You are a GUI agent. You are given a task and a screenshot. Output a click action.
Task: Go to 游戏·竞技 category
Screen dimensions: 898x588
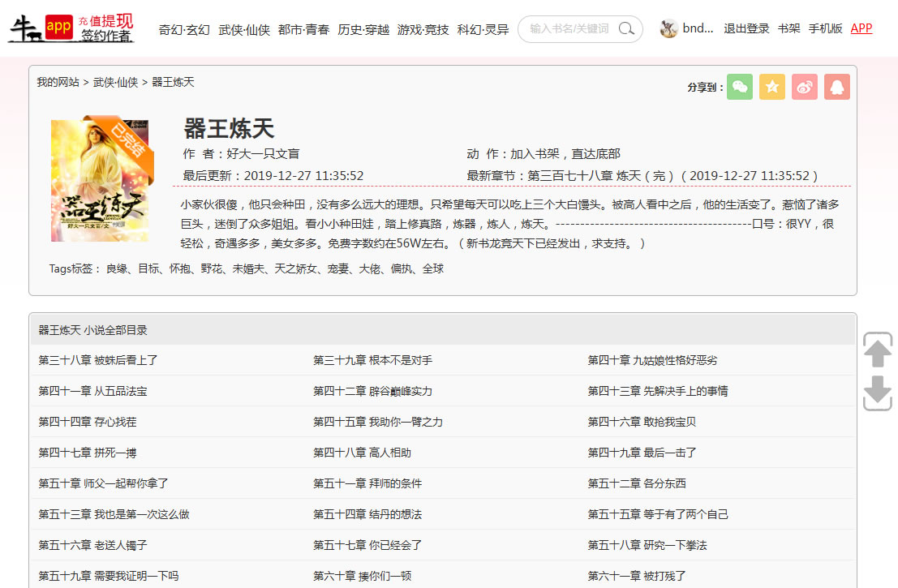[423, 29]
